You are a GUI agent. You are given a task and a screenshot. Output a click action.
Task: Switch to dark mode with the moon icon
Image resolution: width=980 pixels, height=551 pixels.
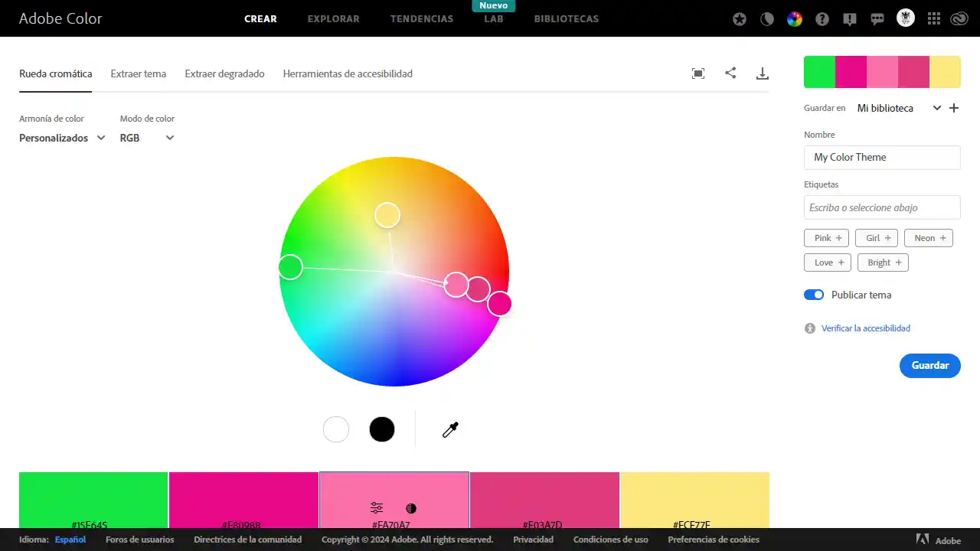(x=767, y=18)
